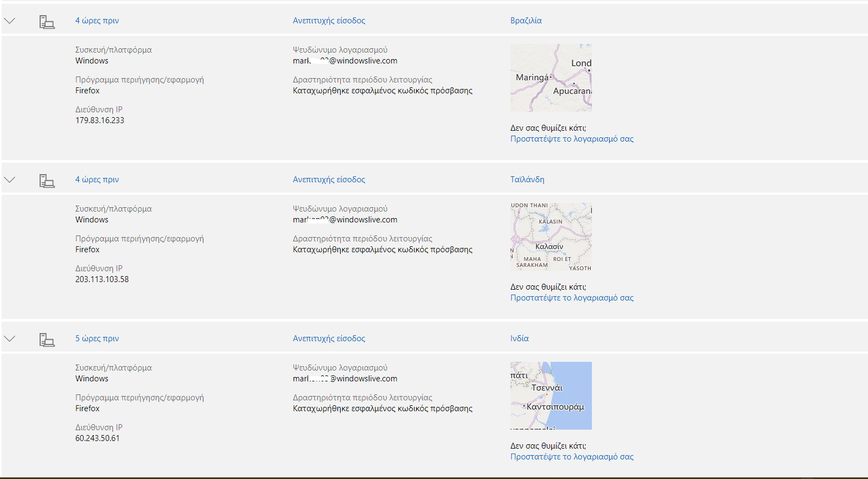Screen dimensions: 868x479
Task: Click 'Προστατέψτε το λογαριασμό σας' under Maringá map
Action: tap(572, 139)
